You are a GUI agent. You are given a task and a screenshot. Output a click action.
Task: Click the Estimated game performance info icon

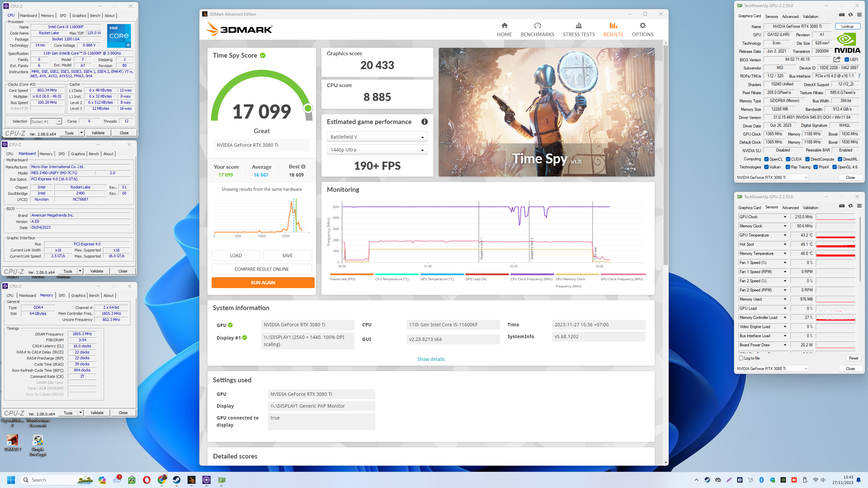point(424,122)
